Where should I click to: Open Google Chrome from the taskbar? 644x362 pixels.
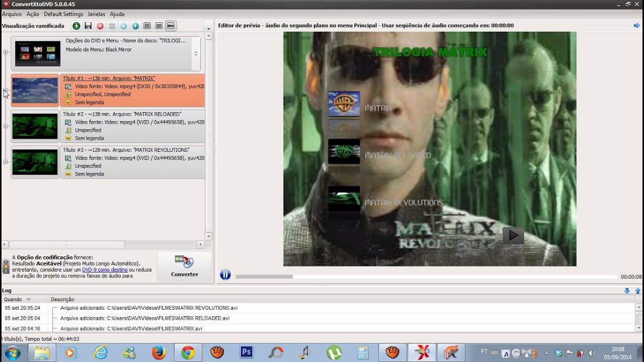188,352
